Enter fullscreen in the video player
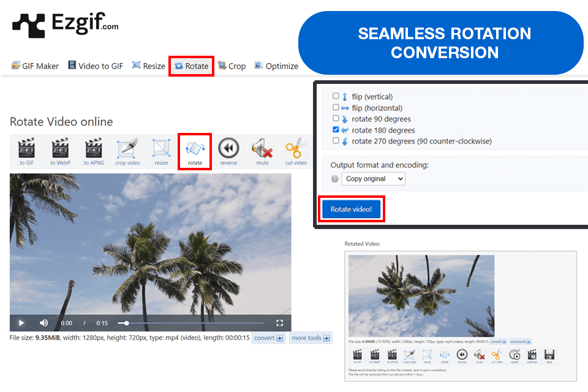Screen dimensions: 588x392 click(279, 323)
